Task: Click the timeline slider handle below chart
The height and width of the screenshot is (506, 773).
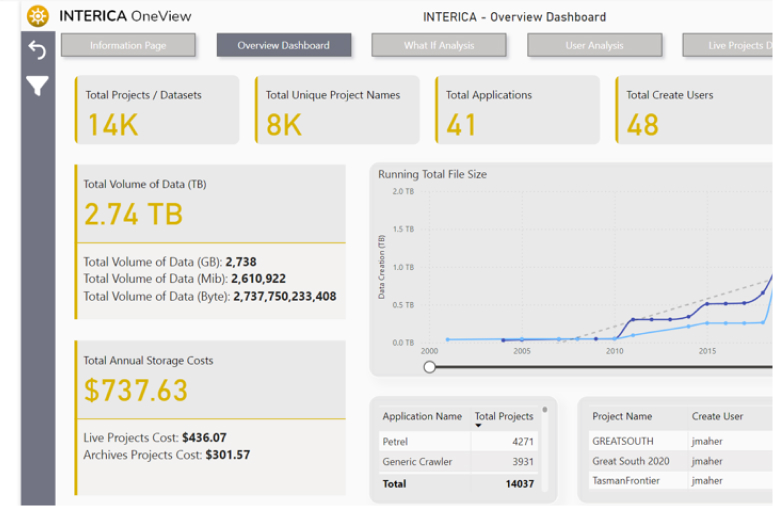Action: tap(430, 367)
